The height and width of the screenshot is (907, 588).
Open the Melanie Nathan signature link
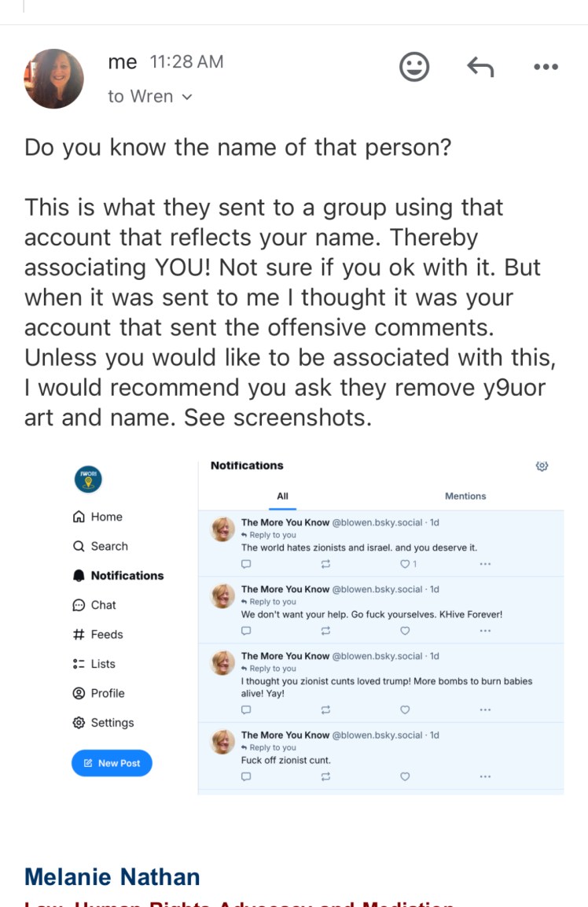point(112,876)
